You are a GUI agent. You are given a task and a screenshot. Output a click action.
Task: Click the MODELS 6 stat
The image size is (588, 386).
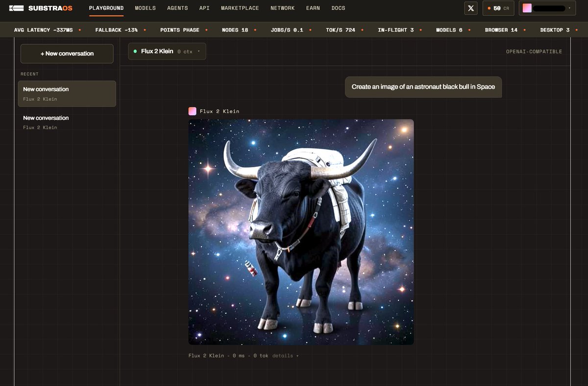pos(449,30)
